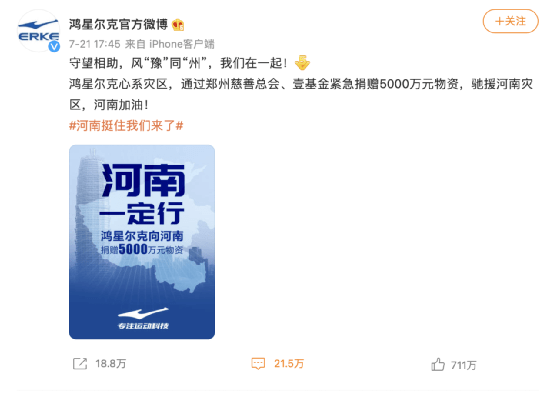Click the repost share icon
The image size is (553, 399).
pos(80,364)
